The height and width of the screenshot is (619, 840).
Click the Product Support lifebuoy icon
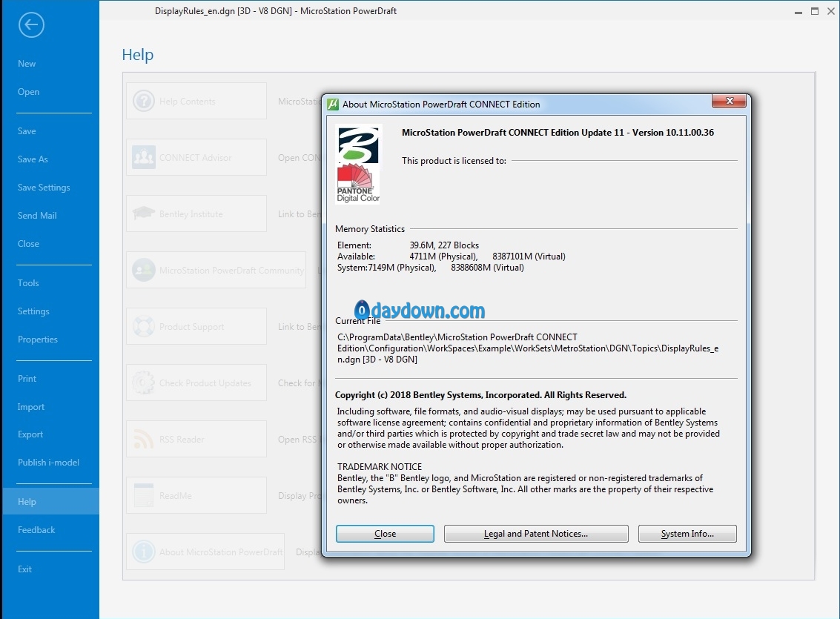(144, 326)
